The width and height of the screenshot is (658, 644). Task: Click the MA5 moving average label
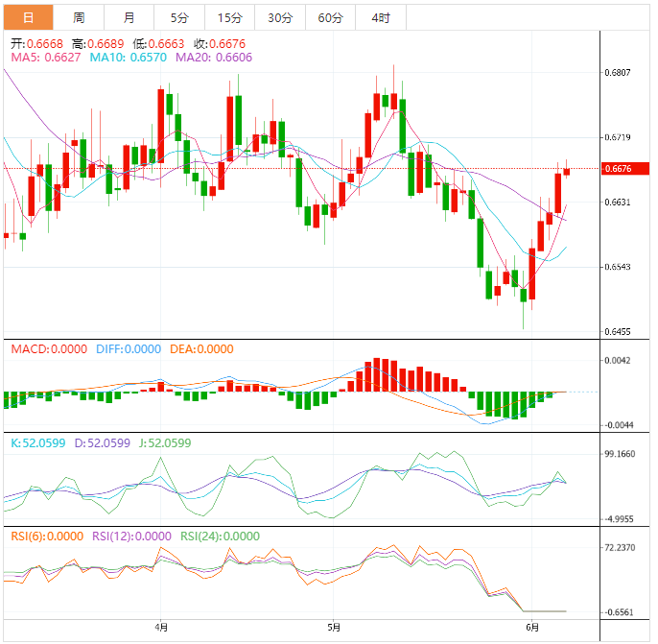click(46, 58)
